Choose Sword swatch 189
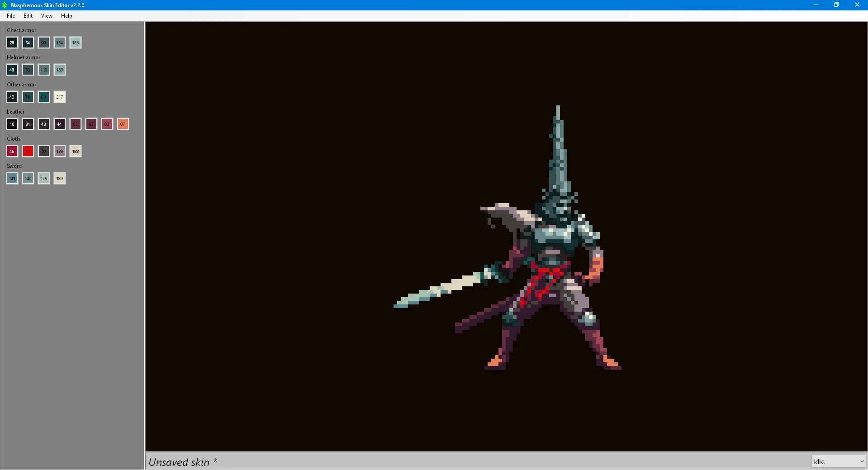Image resolution: width=868 pixels, height=470 pixels. tap(60, 178)
